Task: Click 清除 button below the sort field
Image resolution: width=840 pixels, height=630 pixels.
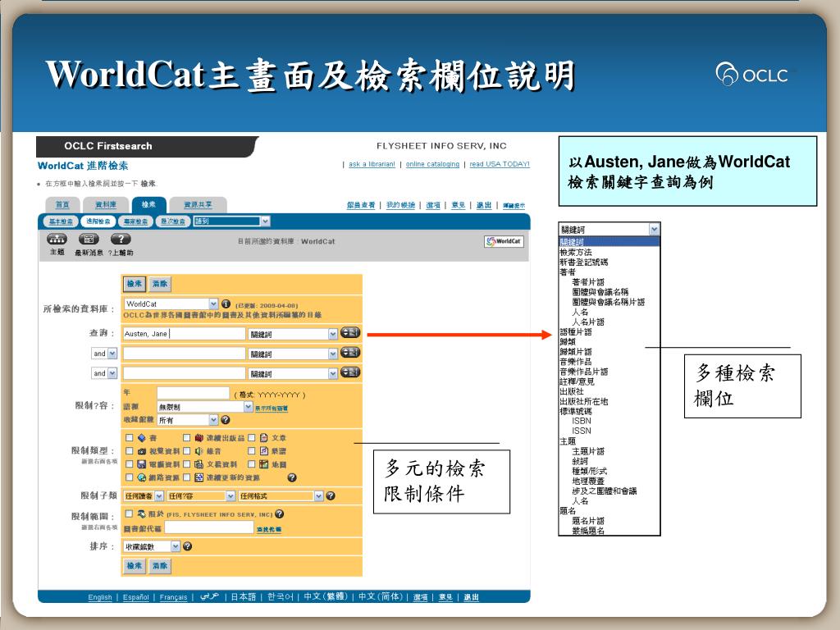Action: 160,565
